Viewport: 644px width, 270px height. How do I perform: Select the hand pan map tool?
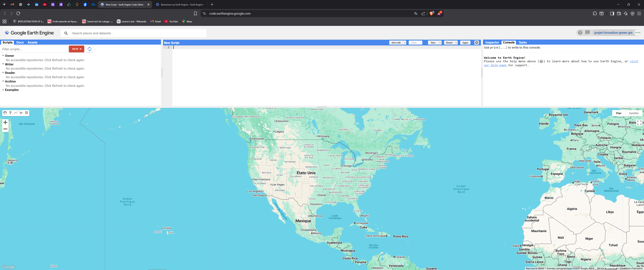5,113
